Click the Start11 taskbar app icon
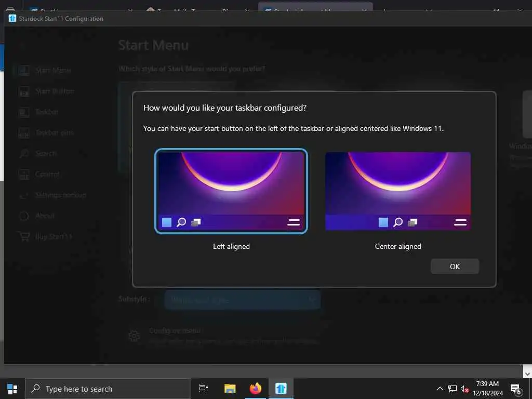The height and width of the screenshot is (399, 532). pos(281,389)
